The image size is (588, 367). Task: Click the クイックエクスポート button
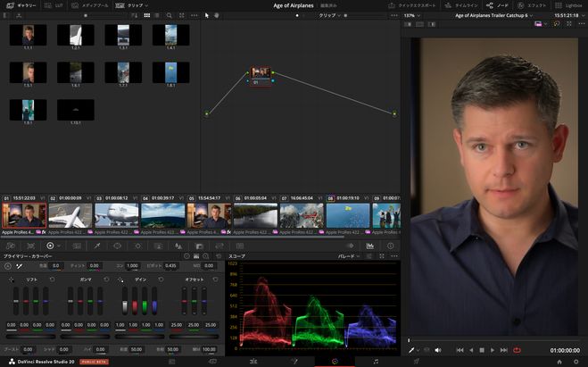click(411, 5)
